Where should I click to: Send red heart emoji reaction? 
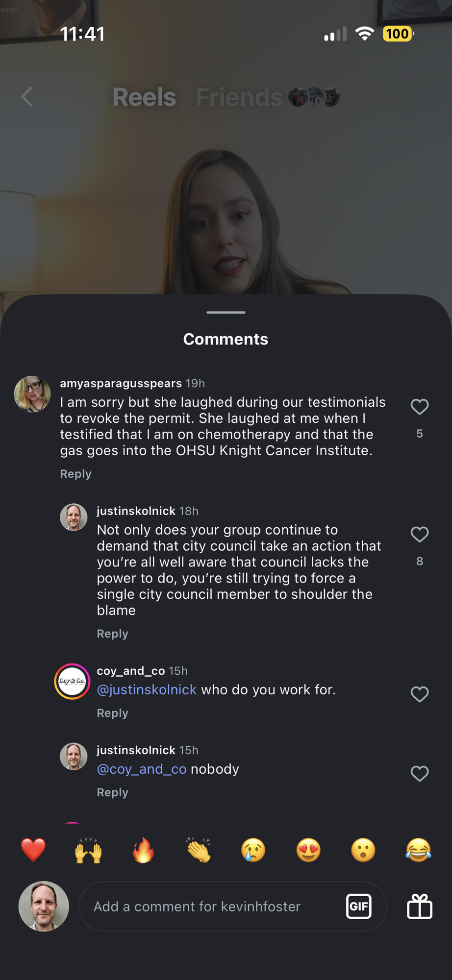(x=33, y=850)
